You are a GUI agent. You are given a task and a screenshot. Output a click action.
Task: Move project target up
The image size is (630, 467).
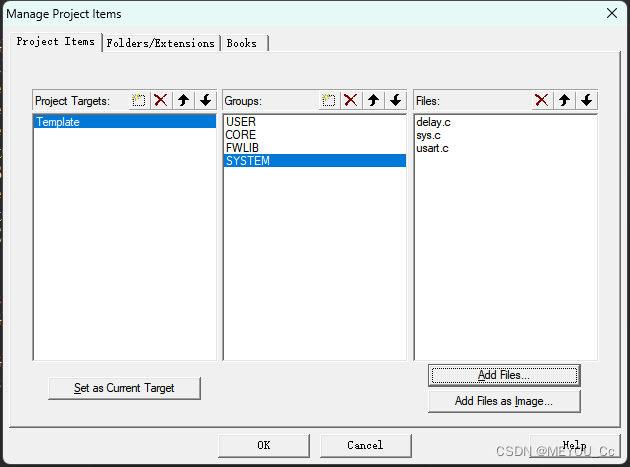(184, 100)
